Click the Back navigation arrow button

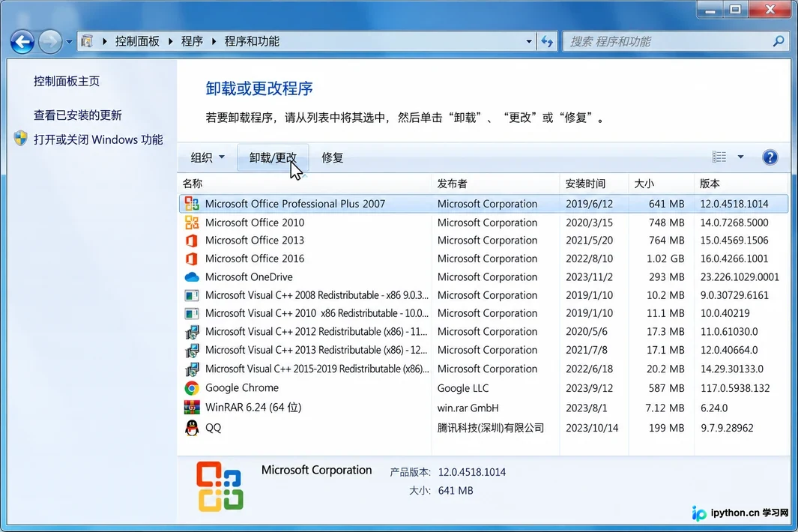22,42
